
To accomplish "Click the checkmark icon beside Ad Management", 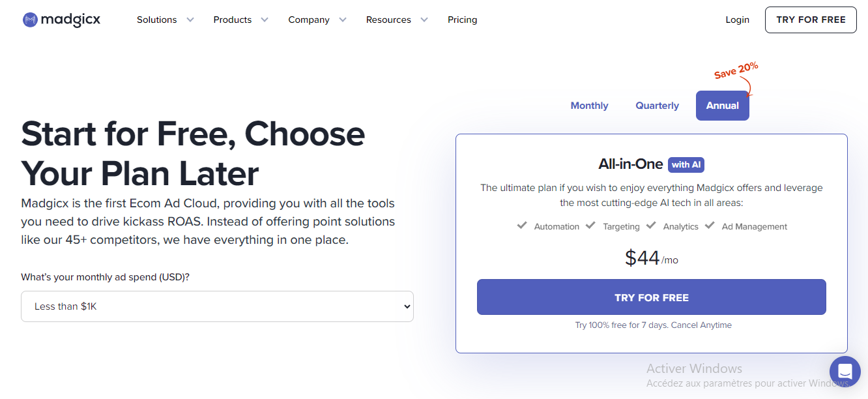I will [x=710, y=226].
